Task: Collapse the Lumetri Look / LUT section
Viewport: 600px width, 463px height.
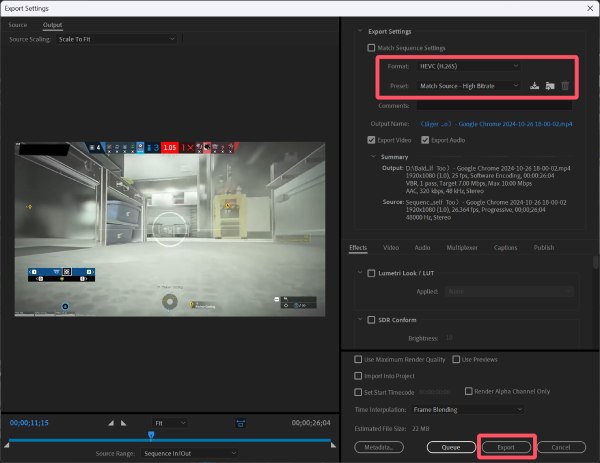Action: [x=360, y=272]
